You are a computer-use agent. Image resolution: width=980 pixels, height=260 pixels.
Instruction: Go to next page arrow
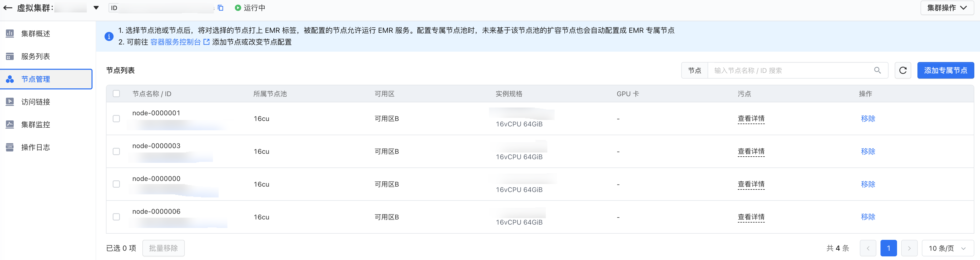[909, 248]
